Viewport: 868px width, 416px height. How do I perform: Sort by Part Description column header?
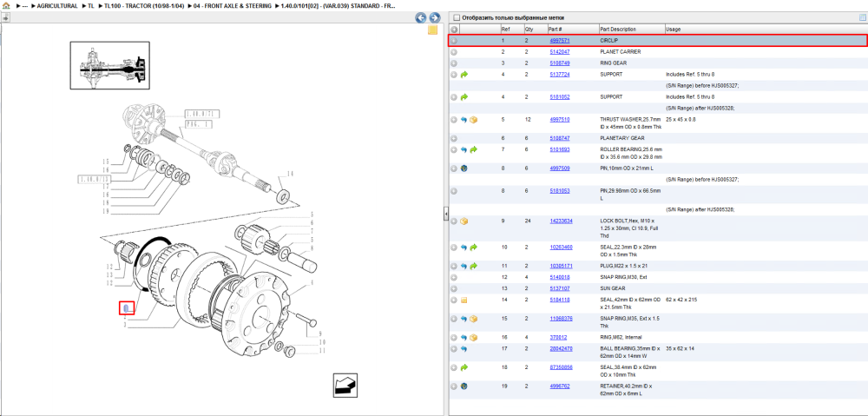(618, 30)
